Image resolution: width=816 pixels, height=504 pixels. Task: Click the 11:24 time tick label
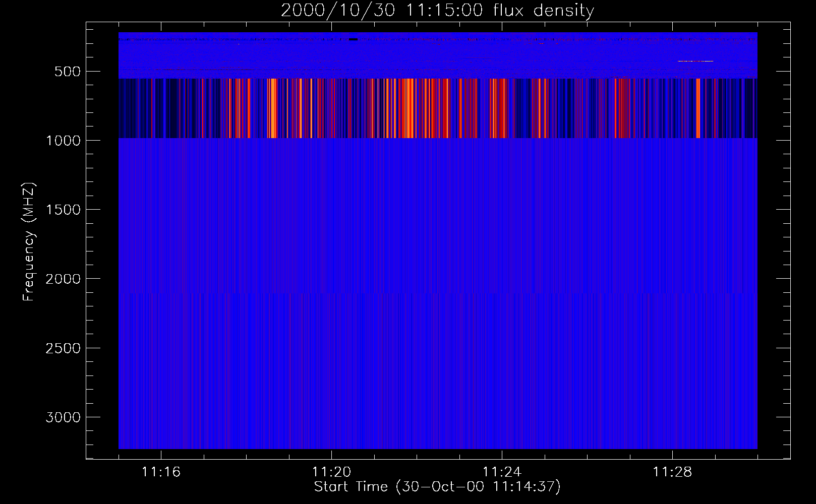click(502, 472)
